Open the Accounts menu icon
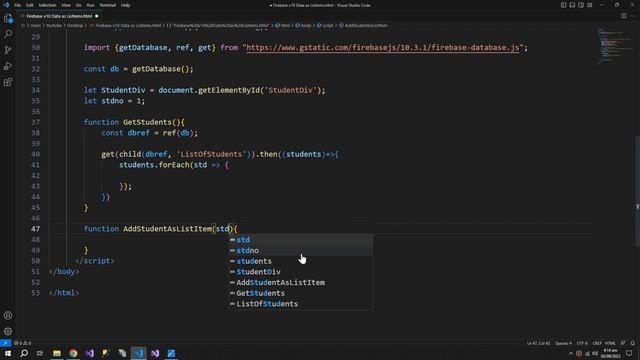This screenshot has width=640, height=360. tap(8, 315)
